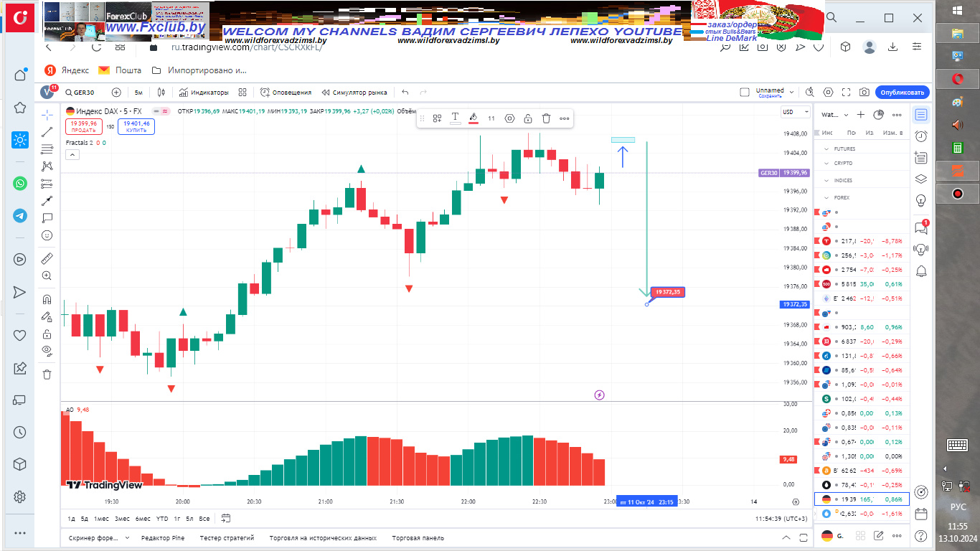Open the quick search icon
Viewport: 980px width, 551px height.
tap(810, 93)
